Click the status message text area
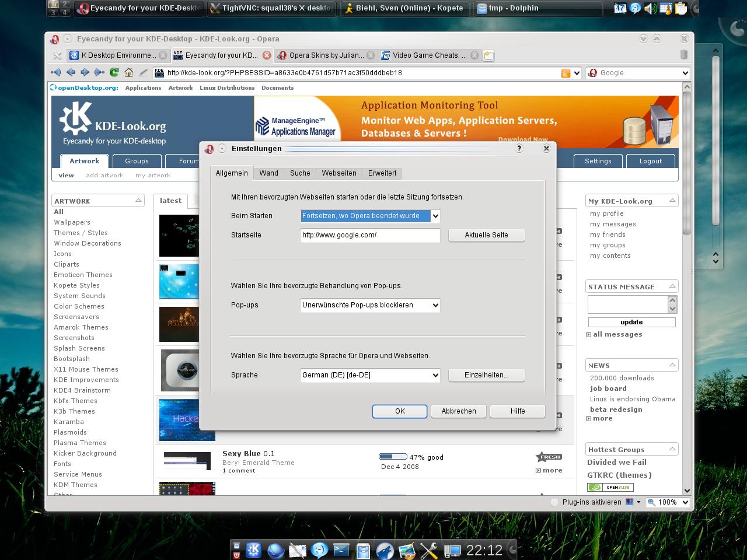 point(627,304)
